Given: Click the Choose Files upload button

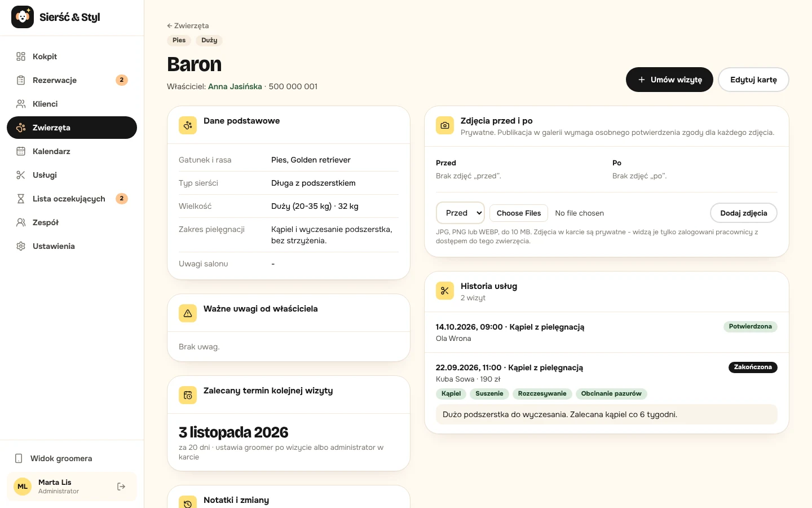Looking at the screenshot, I should coord(519,213).
